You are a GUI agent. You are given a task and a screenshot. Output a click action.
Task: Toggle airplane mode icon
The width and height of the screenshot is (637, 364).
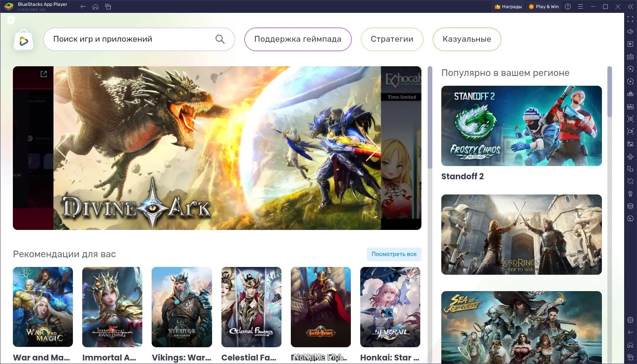point(630,156)
